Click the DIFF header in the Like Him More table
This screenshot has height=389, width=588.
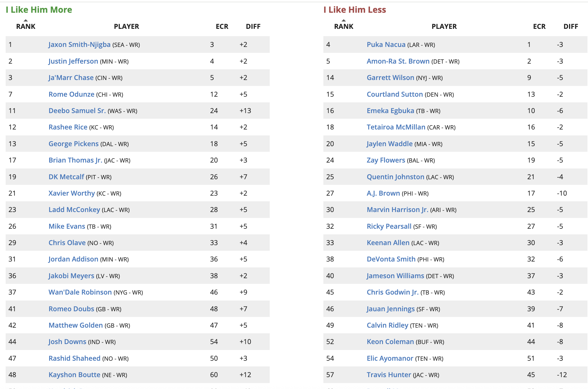[253, 26]
